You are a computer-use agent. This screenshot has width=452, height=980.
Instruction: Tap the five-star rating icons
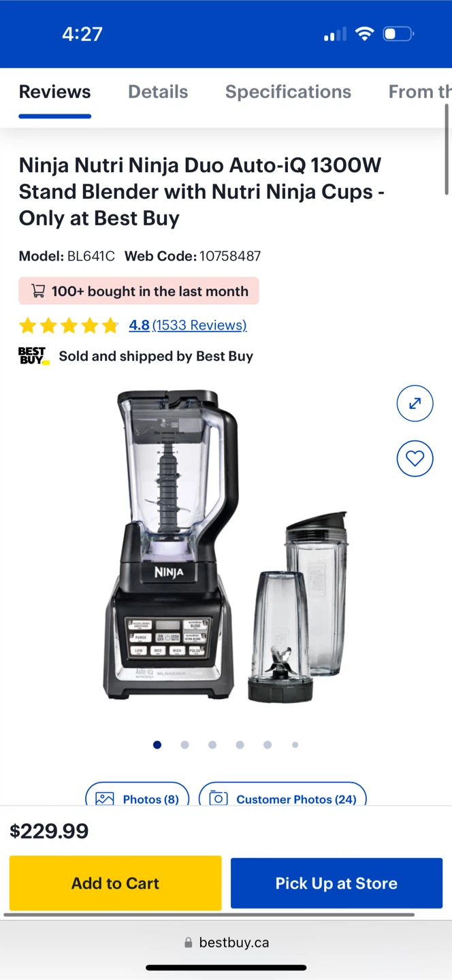tap(69, 325)
